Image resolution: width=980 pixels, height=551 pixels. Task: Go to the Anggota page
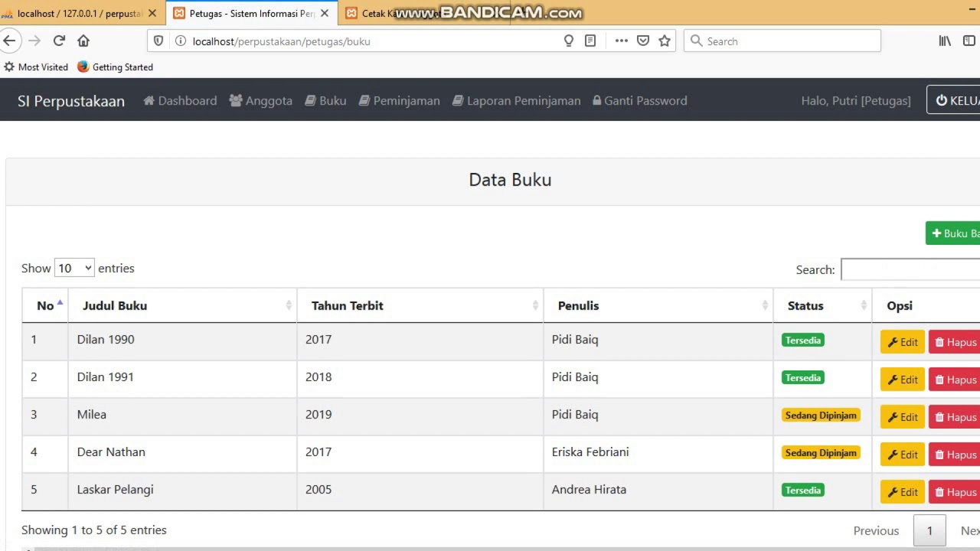point(260,101)
